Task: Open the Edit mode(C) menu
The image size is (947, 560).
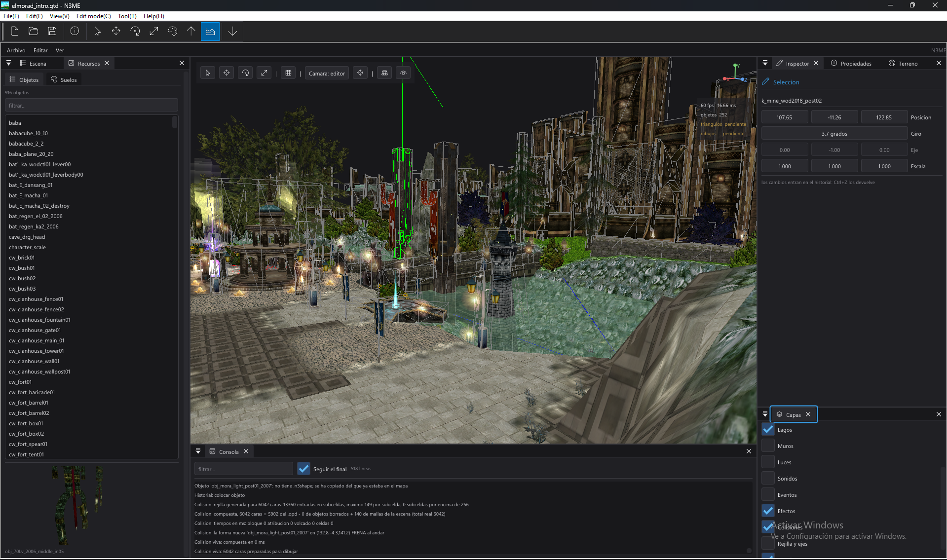Action: pos(94,16)
